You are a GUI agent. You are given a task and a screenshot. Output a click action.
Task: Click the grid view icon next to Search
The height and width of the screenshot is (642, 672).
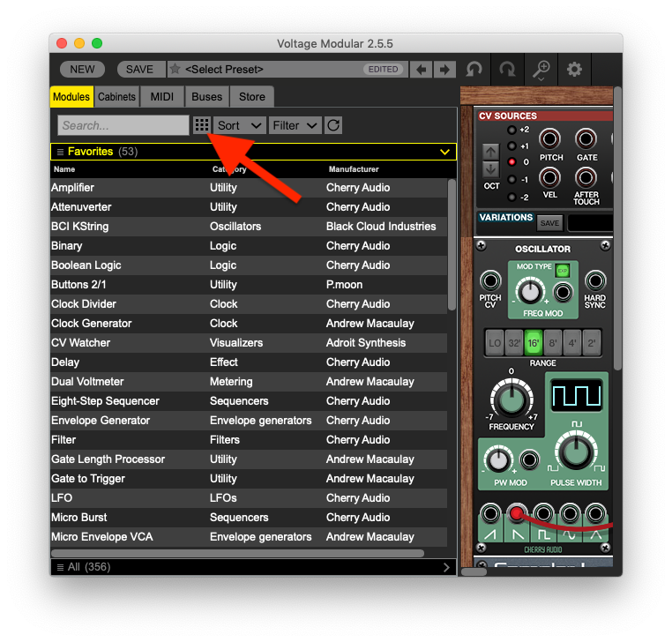(x=201, y=125)
